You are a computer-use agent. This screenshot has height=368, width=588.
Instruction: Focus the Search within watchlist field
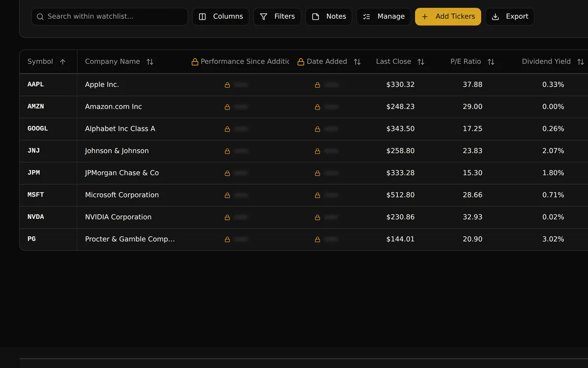(x=110, y=17)
